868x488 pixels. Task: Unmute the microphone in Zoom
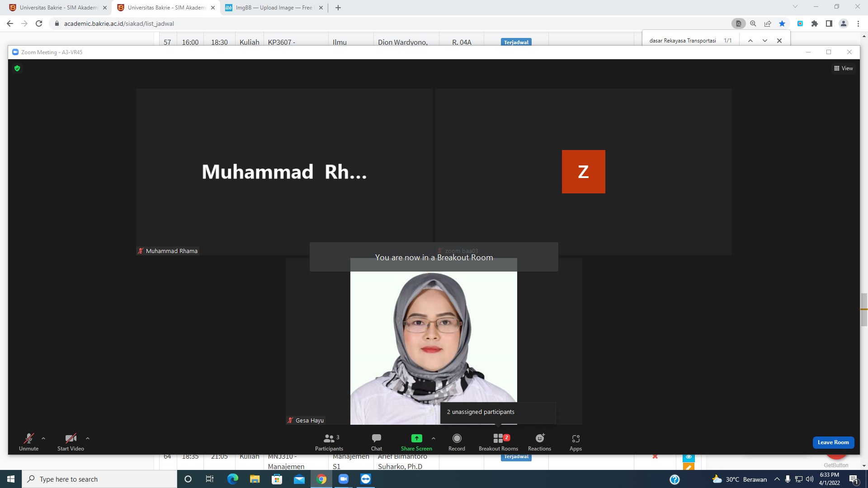click(x=28, y=442)
